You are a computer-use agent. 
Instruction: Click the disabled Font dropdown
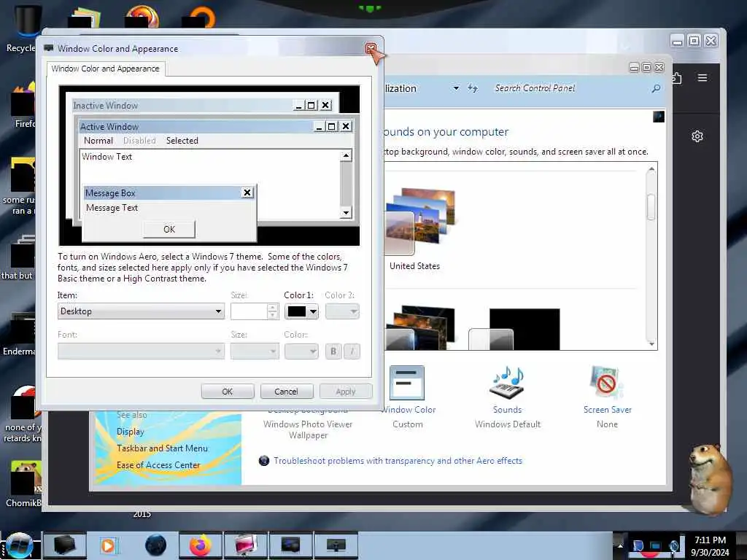[x=141, y=351]
